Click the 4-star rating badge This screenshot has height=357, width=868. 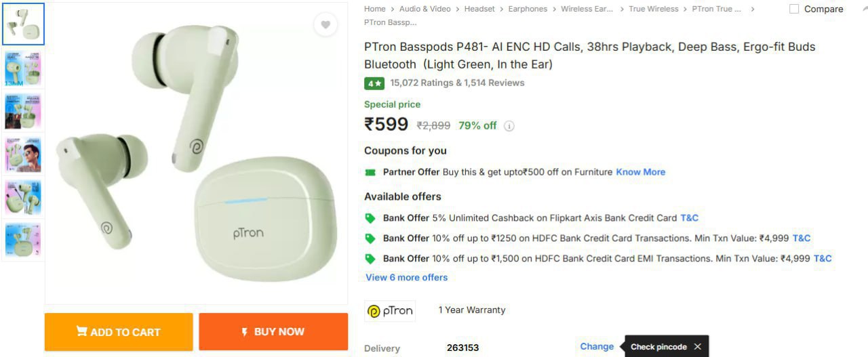pyautogui.click(x=374, y=83)
